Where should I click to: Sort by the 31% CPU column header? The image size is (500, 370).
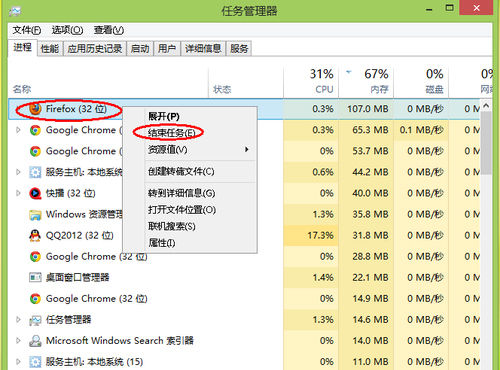point(311,82)
